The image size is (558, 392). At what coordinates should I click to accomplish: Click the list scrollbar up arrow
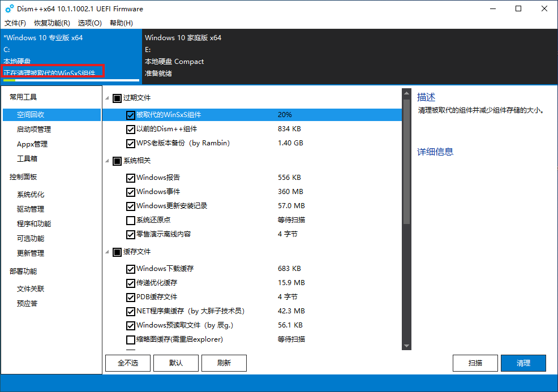406,93
